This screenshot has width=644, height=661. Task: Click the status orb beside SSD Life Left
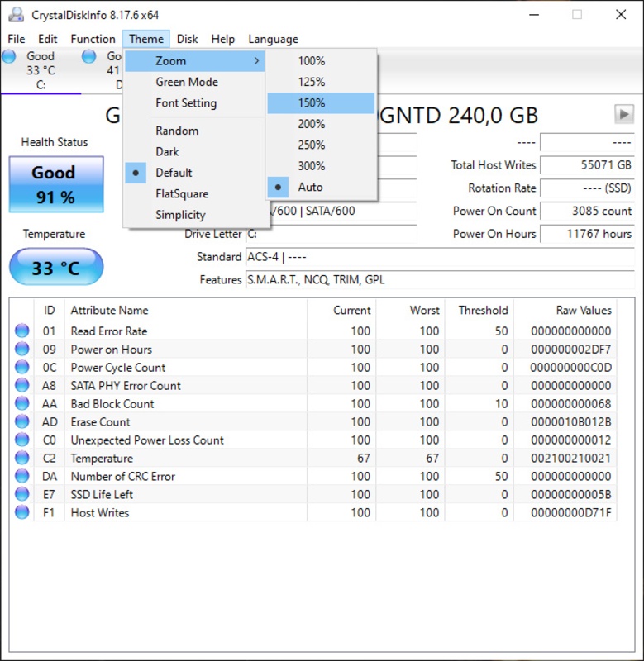pyautogui.click(x=22, y=493)
